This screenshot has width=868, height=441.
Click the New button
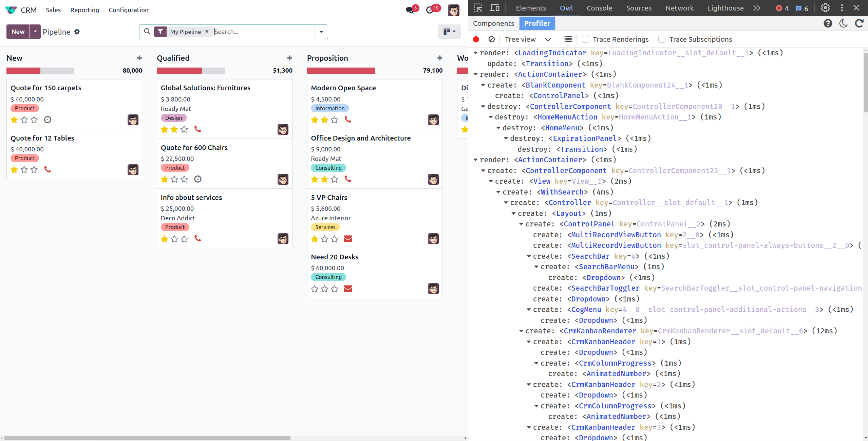click(18, 32)
